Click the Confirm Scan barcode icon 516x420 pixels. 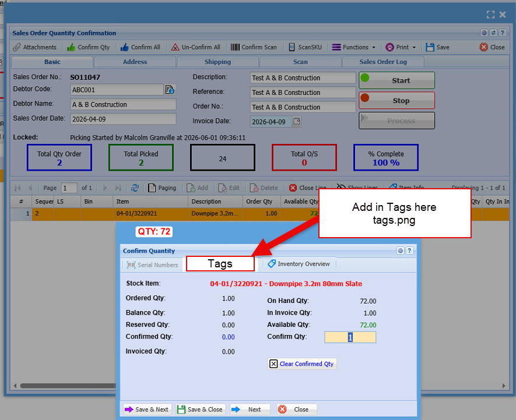pyautogui.click(x=235, y=47)
